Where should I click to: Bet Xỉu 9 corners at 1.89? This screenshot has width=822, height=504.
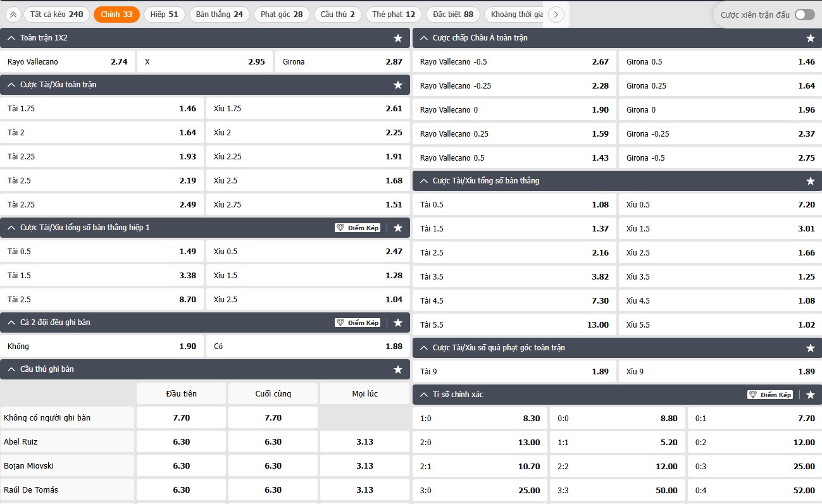click(720, 372)
